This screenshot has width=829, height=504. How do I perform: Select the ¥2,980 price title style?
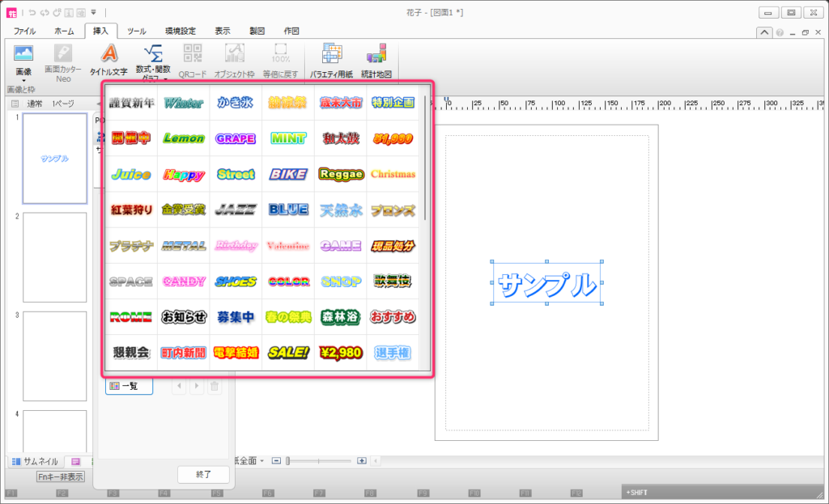341,353
